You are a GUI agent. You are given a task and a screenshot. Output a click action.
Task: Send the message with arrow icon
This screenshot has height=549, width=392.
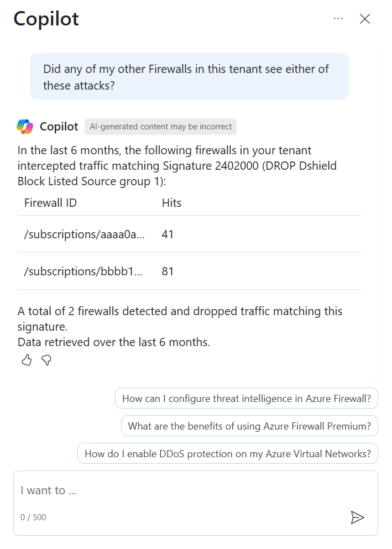coord(357,517)
